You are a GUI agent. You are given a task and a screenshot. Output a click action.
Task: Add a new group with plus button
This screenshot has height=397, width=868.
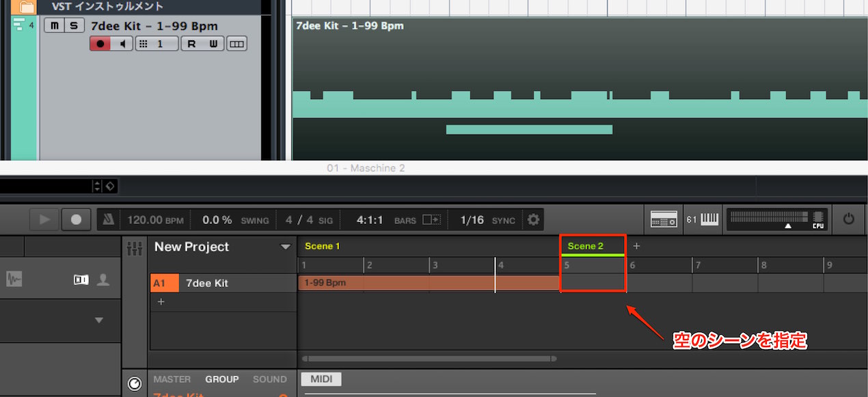coord(161,301)
